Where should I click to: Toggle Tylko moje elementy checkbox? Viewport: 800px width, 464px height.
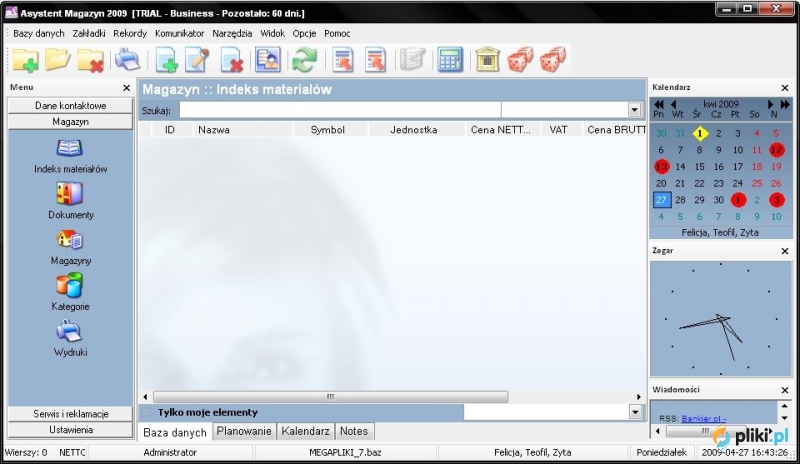pyautogui.click(x=146, y=412)
